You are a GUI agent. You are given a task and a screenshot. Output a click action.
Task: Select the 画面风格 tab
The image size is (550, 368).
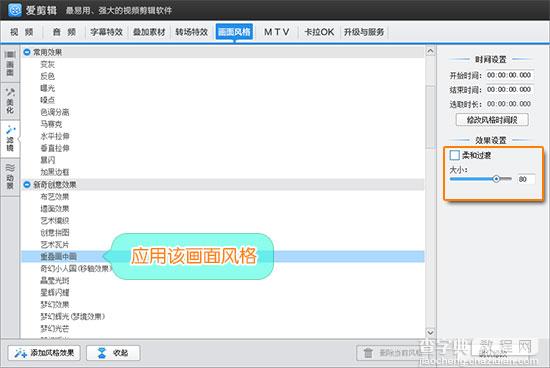(x=234, y=32)
